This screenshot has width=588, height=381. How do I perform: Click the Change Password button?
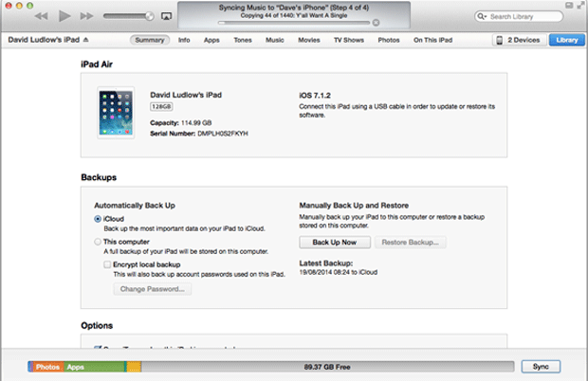pos(153,289)
